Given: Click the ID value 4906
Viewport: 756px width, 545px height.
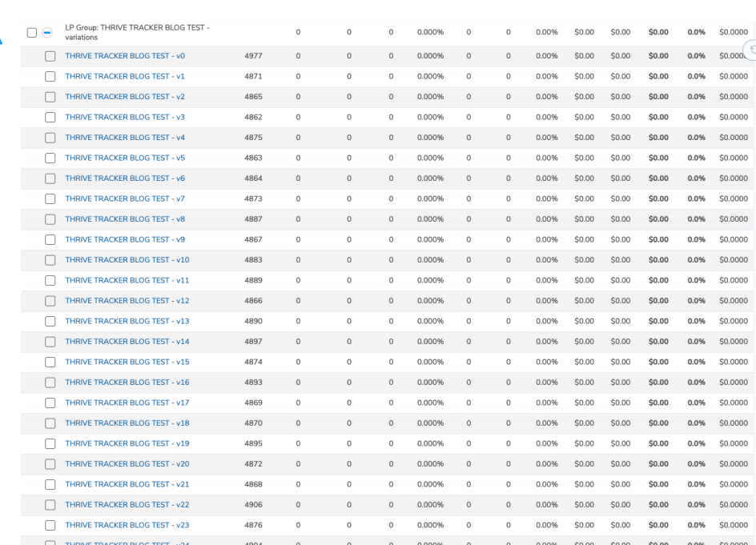Looking at the screenshot, I should pos(253,504).
